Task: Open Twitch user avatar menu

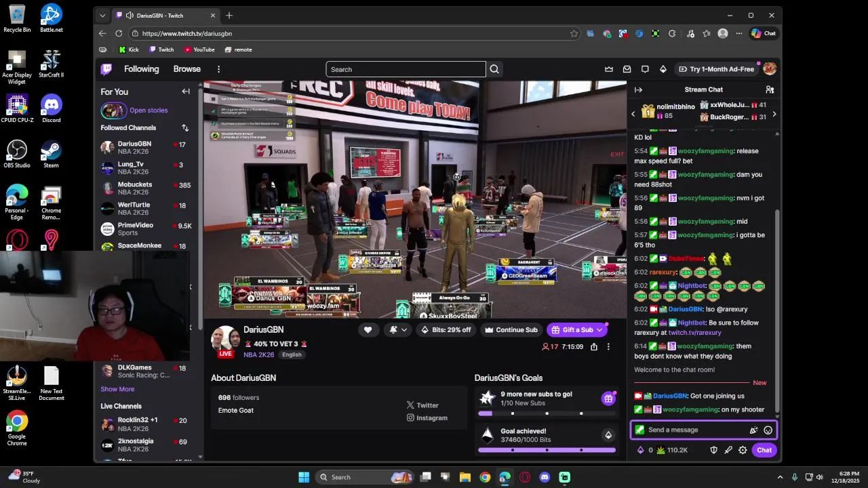Action: pyautogui.click(x=770, y=69)
